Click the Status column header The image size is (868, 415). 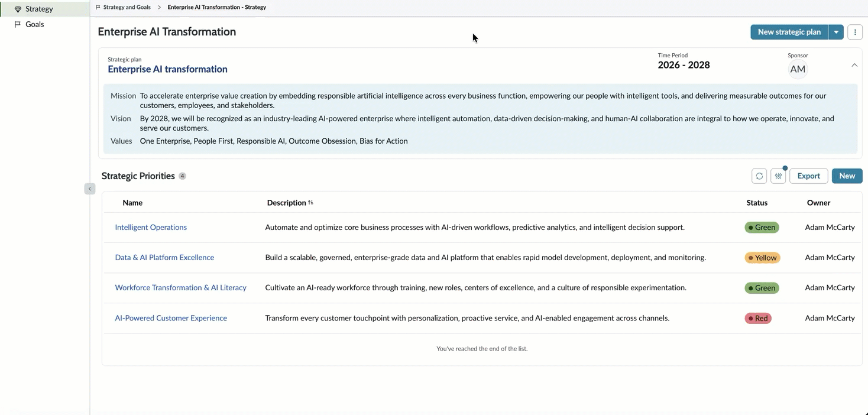pos(757,203)
